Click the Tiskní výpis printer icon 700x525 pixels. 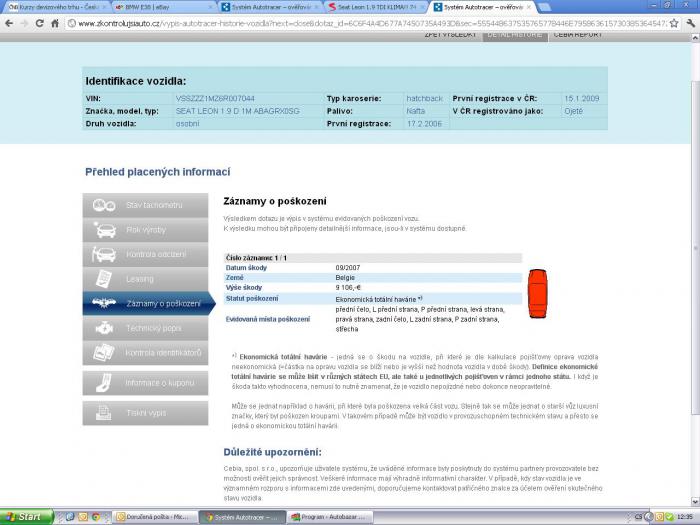tap(103, 412)
